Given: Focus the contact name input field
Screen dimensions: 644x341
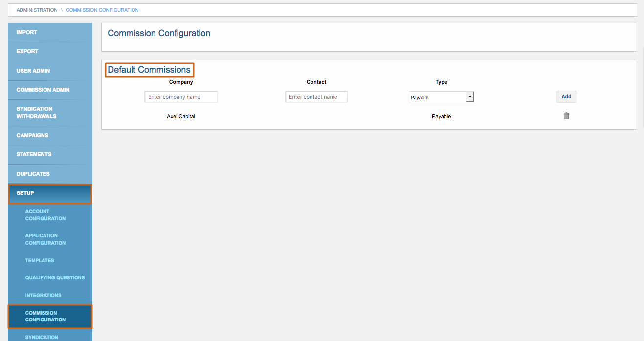Looking at the screenshot, I should pyautogui.click(x=316, y=97).
